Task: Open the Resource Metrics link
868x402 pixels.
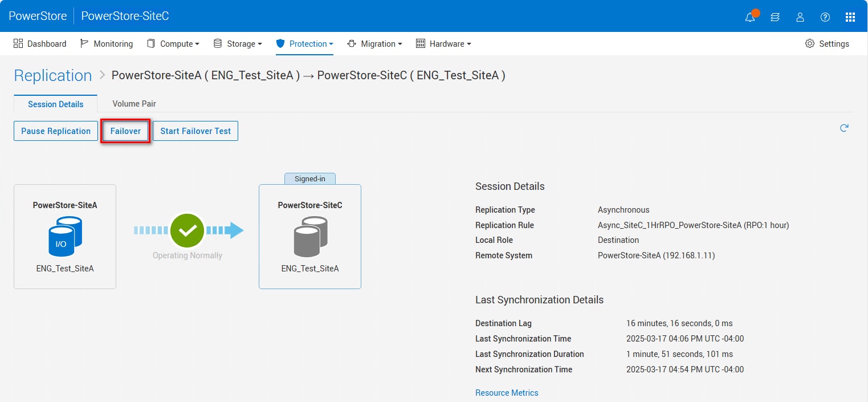Action: (507, 392)
